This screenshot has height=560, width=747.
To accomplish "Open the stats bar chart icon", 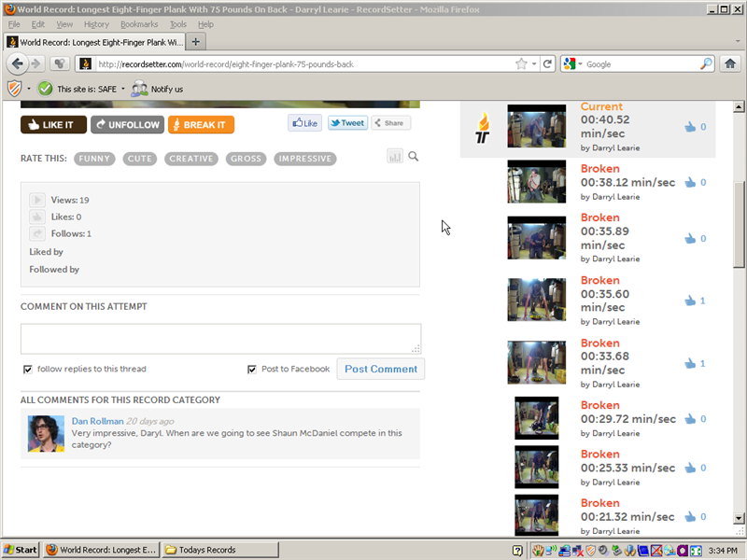I will tap(394, 156).
